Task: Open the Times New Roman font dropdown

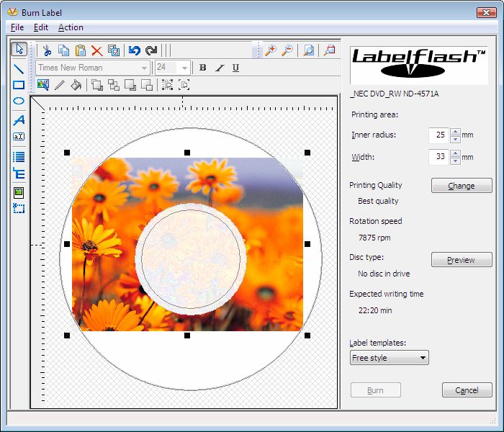Action: pyautogui.click(x=144, y=68)
